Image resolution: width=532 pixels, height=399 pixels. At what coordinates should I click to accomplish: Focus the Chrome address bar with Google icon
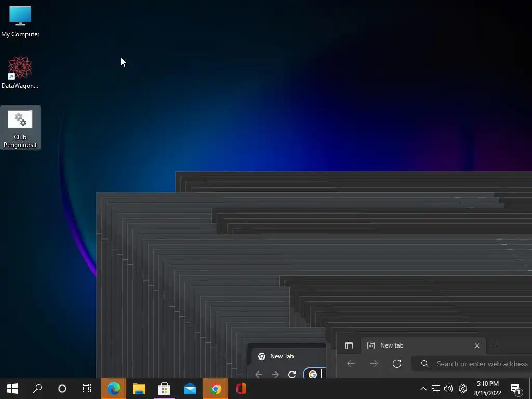point(314,373)
